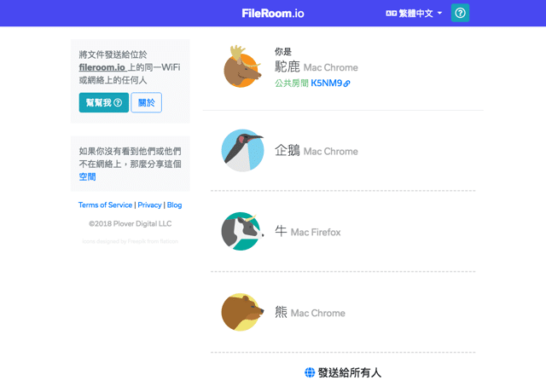Click the chain link icon next to K5NM9
The width and height of the screenshot is (546, 392).
point(346,84)
